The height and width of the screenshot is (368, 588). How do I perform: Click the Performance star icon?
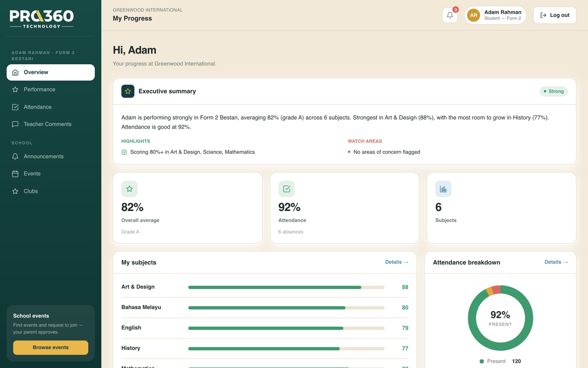15,90
